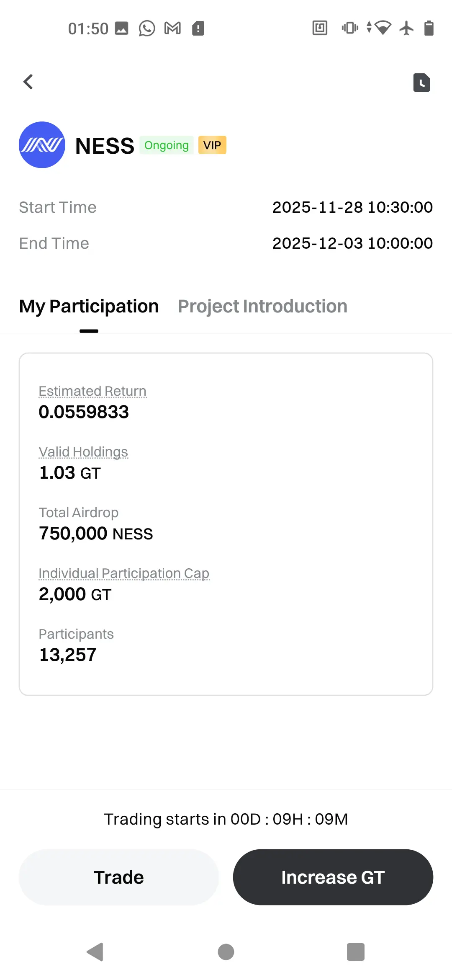The height and width of the screenshot is (980, 452).
Task: Tap the Increase GT button
Action: [333, 877]
